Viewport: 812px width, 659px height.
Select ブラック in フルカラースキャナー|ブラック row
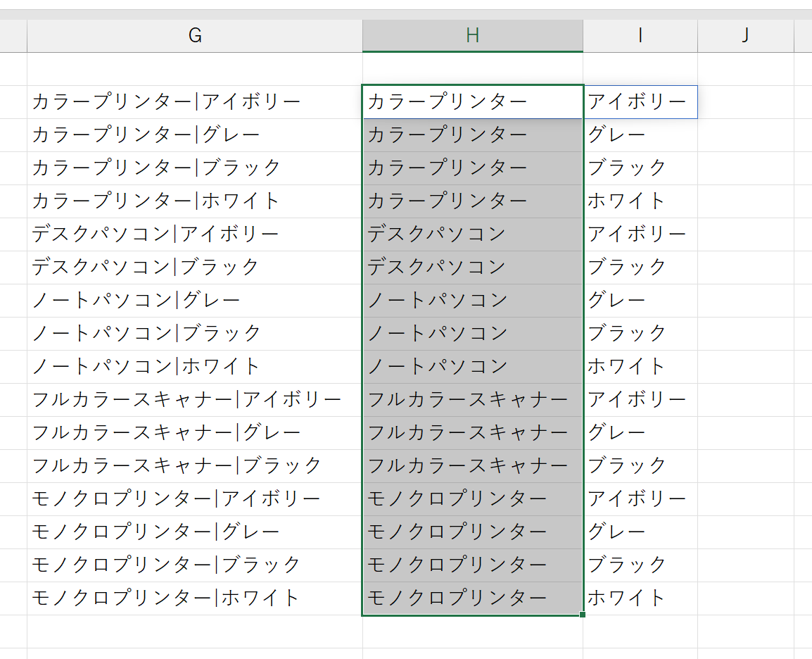(640, 466)
